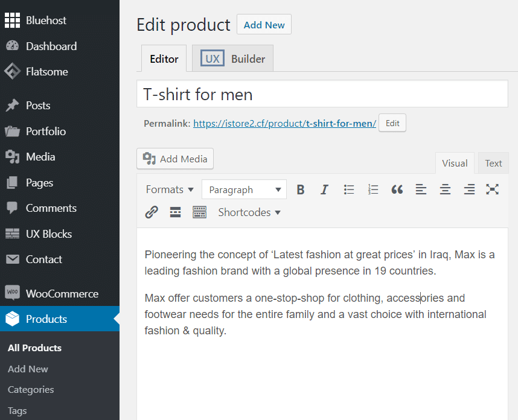Open the t-shirt-for-men permalink
This screenshot has width=518, height=420.
(284, 123)
